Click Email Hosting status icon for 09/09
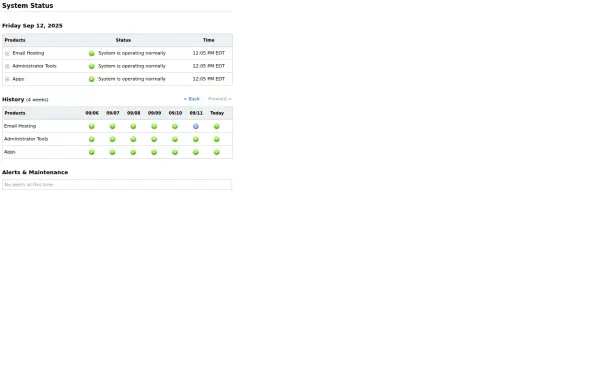The image size is (600, 375). tap(154, 126)
